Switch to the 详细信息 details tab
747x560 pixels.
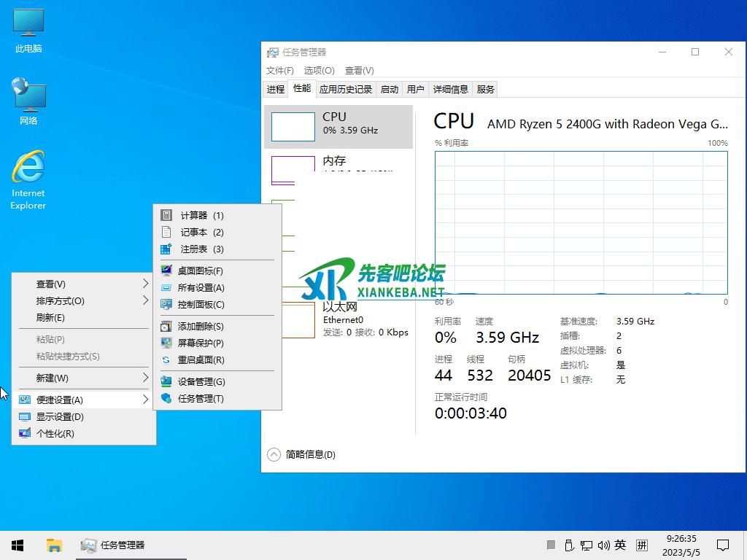point(450,89)
